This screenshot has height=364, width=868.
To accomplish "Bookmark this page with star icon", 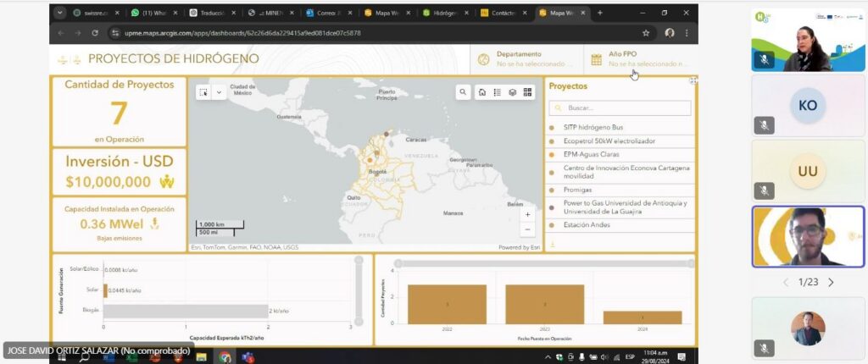I will (x=646, y=33).
